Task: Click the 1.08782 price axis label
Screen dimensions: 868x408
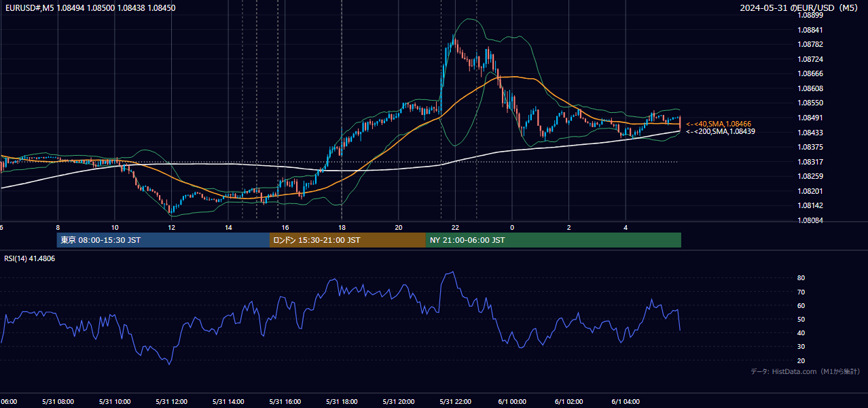Action: 810,44
